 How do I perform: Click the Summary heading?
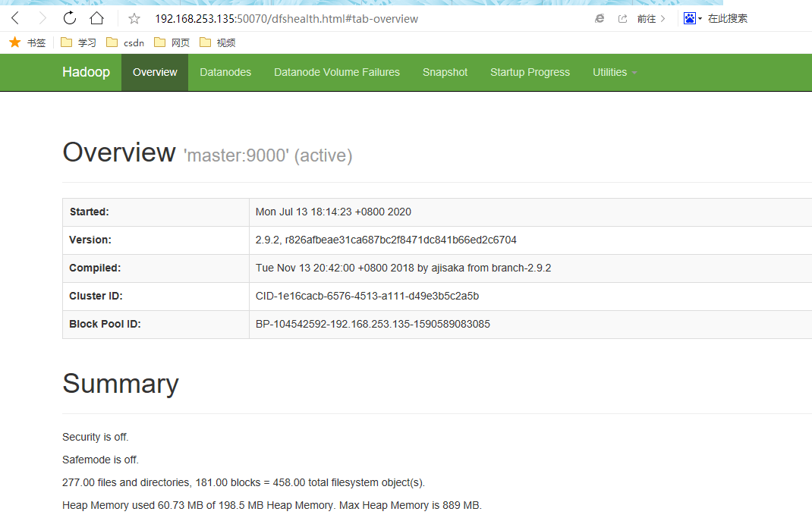(121, 384)
